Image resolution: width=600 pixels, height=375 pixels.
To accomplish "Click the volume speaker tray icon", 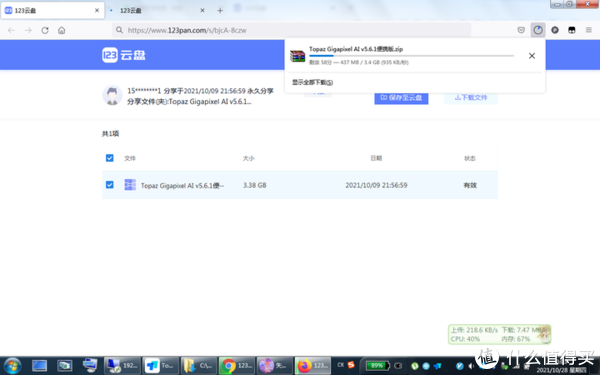I will click(471, 366).
